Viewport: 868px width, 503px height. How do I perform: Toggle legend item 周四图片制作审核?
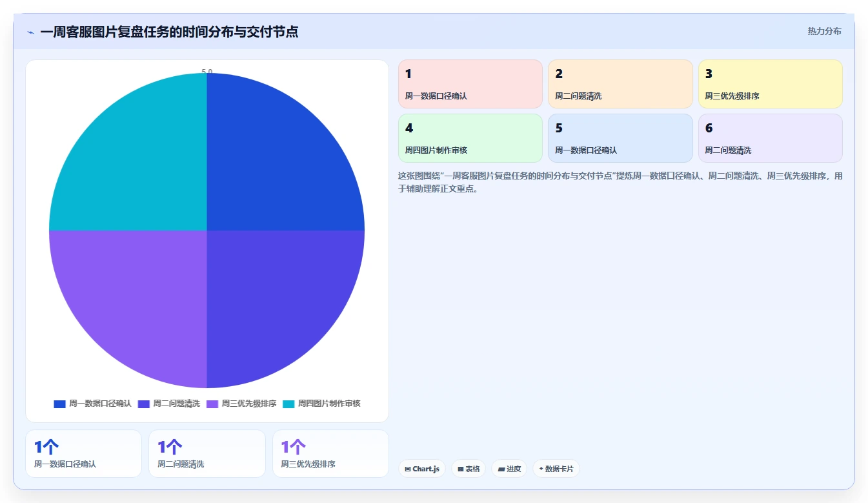point(321,404)
